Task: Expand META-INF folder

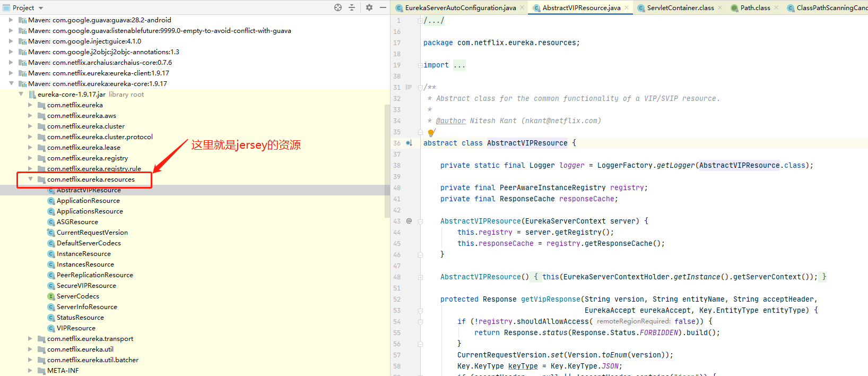Action: tap(30, 371)
